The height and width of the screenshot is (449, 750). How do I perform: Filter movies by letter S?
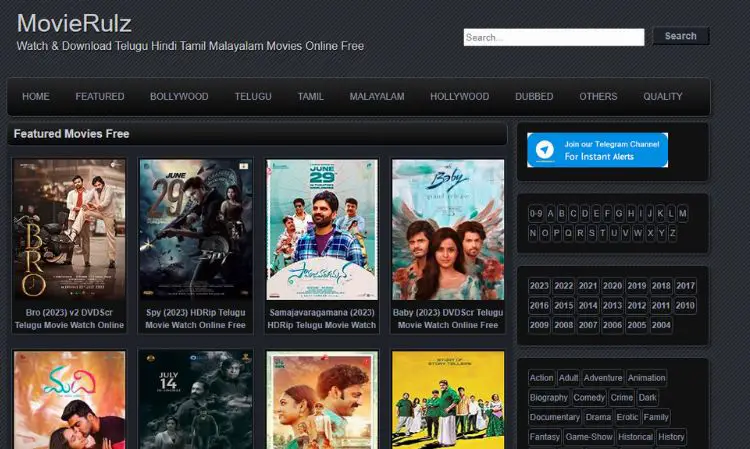592,233
